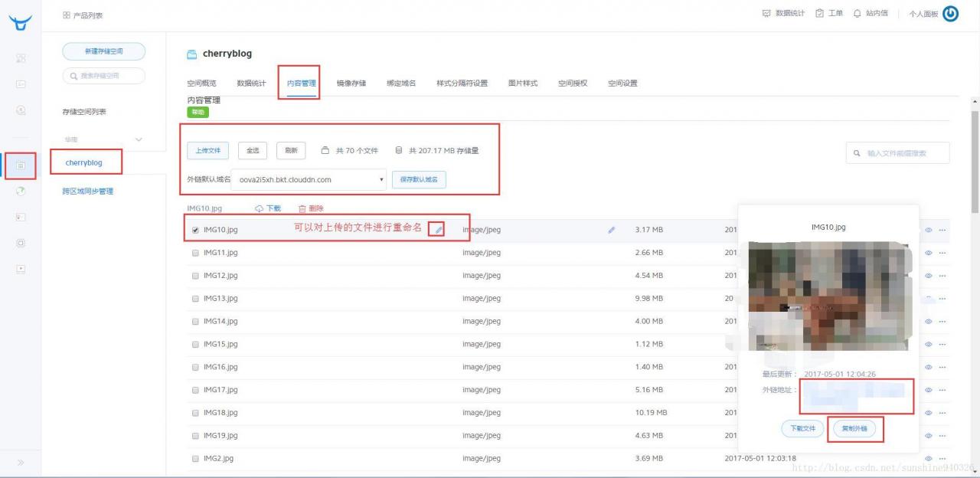
Task: Click the 刷新 refresh button
Action: point(291,151)
